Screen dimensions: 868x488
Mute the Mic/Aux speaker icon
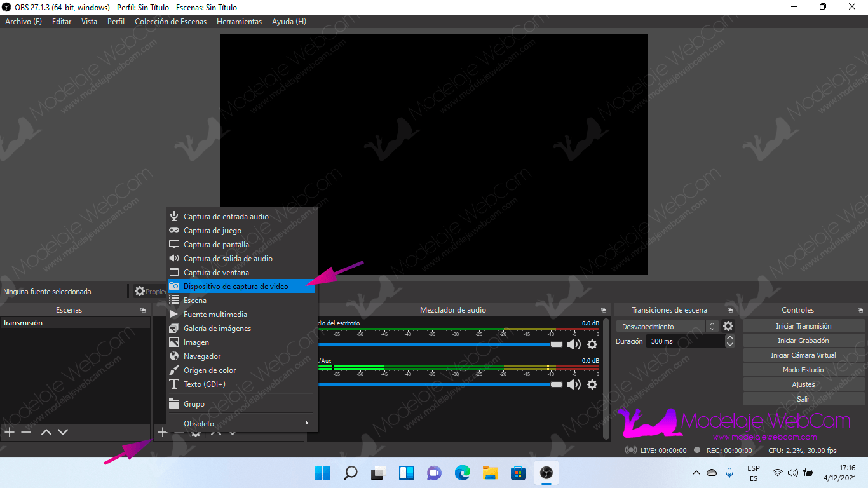[574, 384]
